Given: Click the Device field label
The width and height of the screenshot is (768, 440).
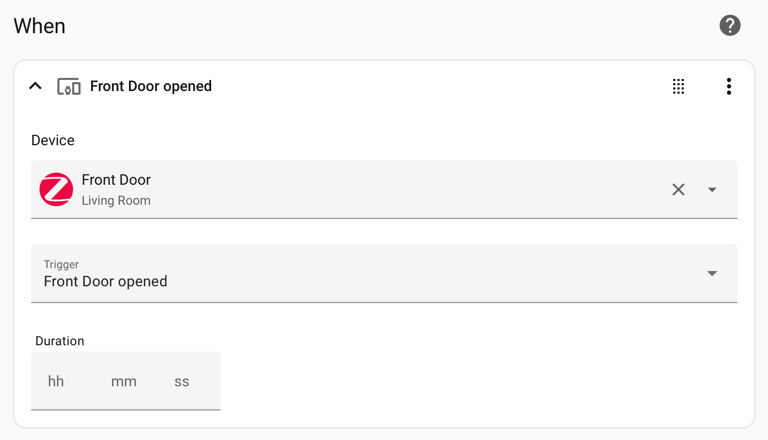Looking at the screenshot, I should click(53, 140).
